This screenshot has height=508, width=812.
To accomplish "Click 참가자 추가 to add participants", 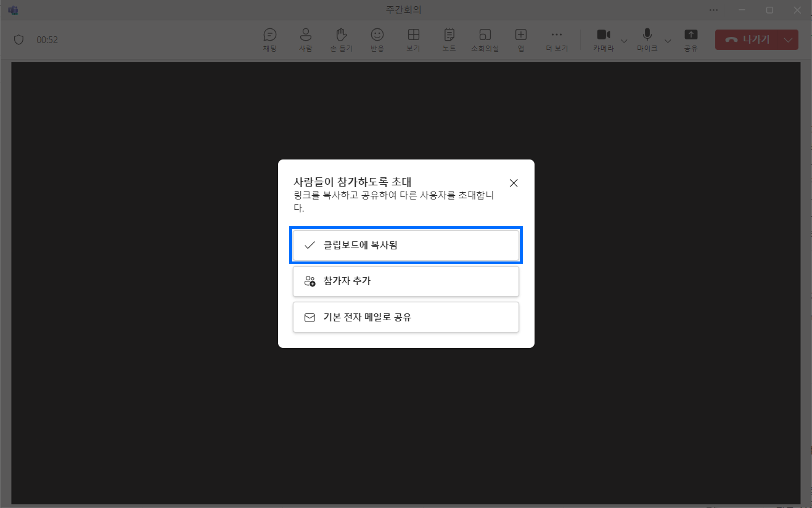I will (x=405, y=281).
